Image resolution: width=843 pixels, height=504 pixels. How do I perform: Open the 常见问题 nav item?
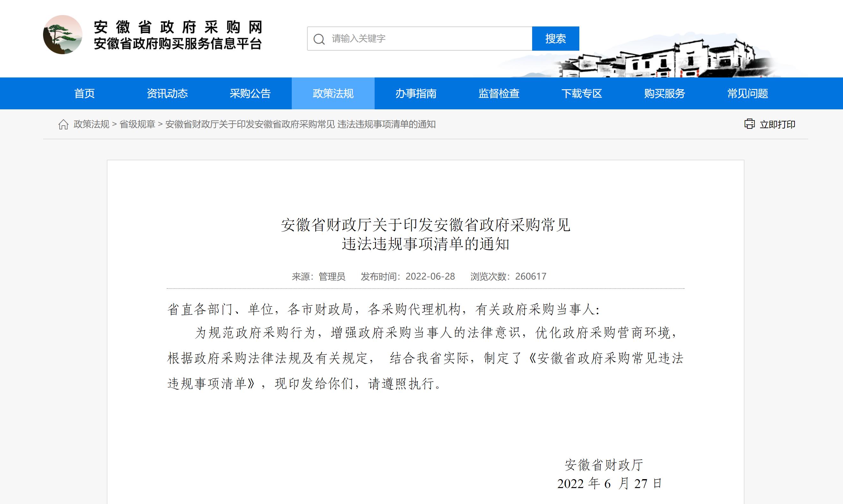pos(747,93)
